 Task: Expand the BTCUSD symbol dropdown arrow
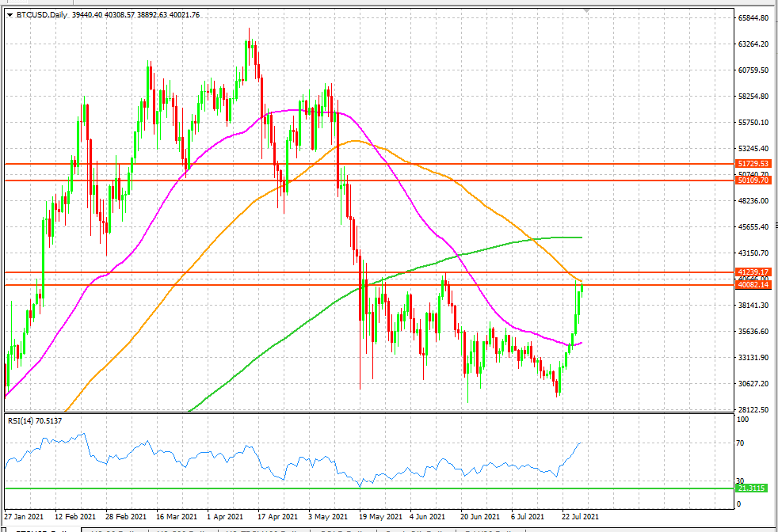(10, 13)
